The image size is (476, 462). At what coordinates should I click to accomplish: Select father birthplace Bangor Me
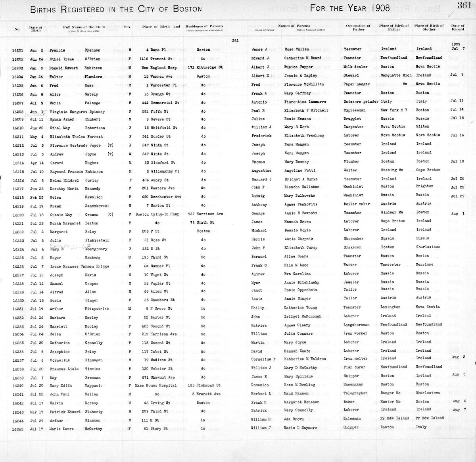tap(390, 393)
